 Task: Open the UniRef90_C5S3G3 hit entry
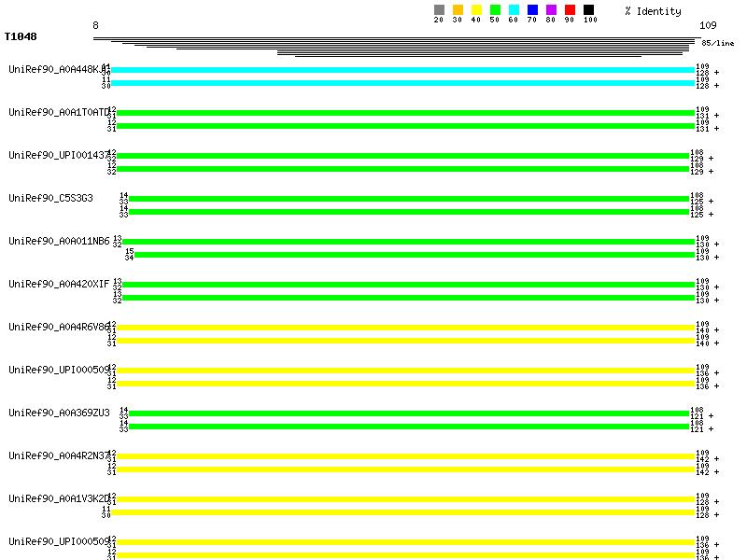pyautogui.click(x=50, y=198)
